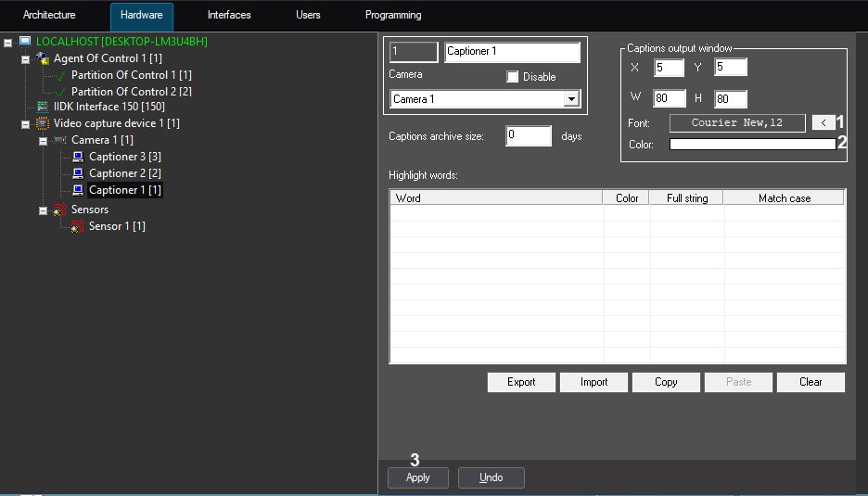
Task: Click the Partition Of Control 2 checkmark icon
Action: pyautogui.click(x=60, y=92)
